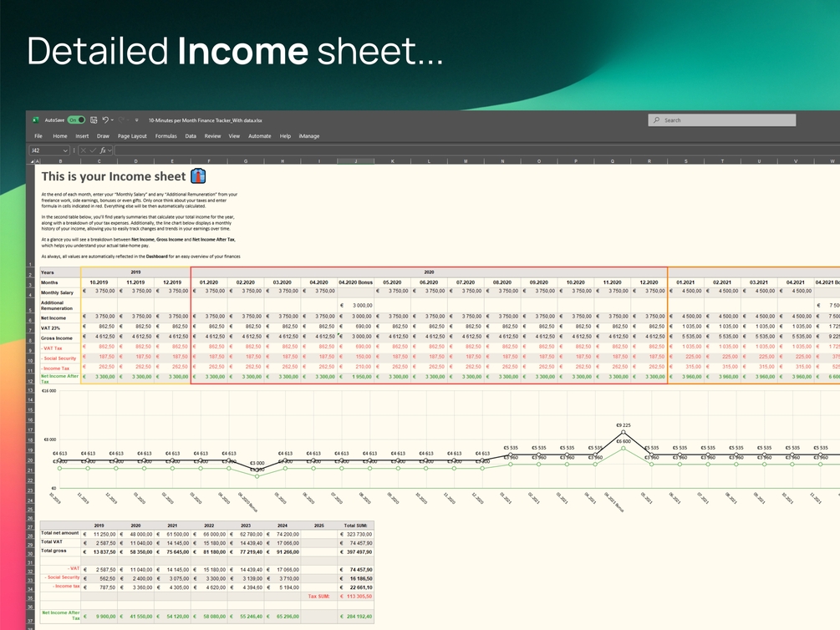This screenshot has width=840, height=630.
Task: Click the '- Social Security' row label in monthly table
Action: click(x=59, y=358)
